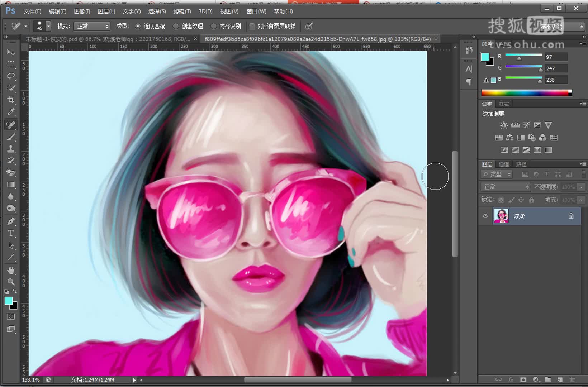Click the R color slider

(x=523, y=55)
